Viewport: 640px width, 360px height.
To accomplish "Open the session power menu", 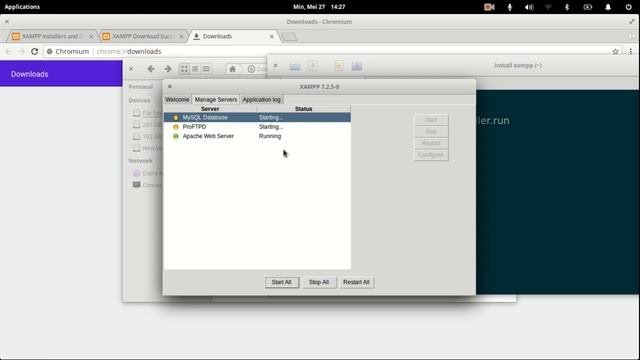I will click(629, 7).
